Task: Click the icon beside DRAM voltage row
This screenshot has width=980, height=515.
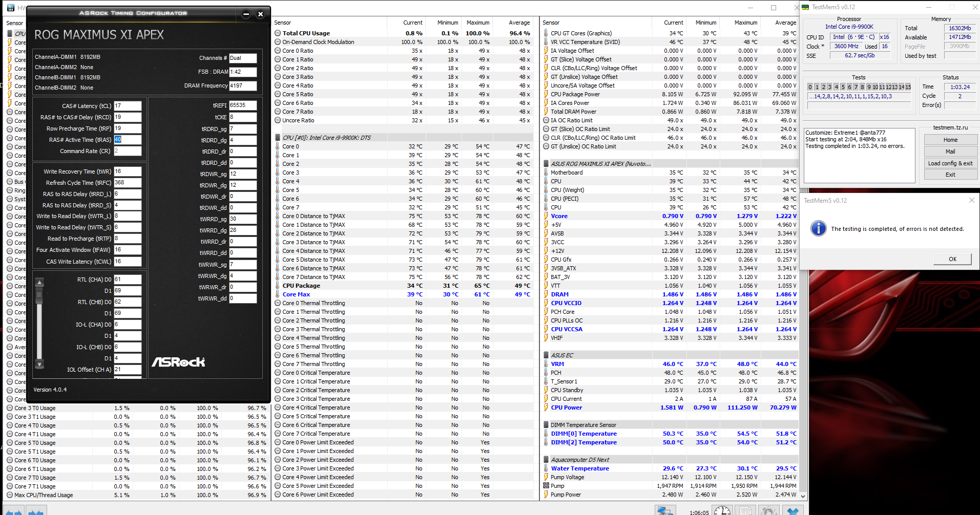Action: point(546,294)
